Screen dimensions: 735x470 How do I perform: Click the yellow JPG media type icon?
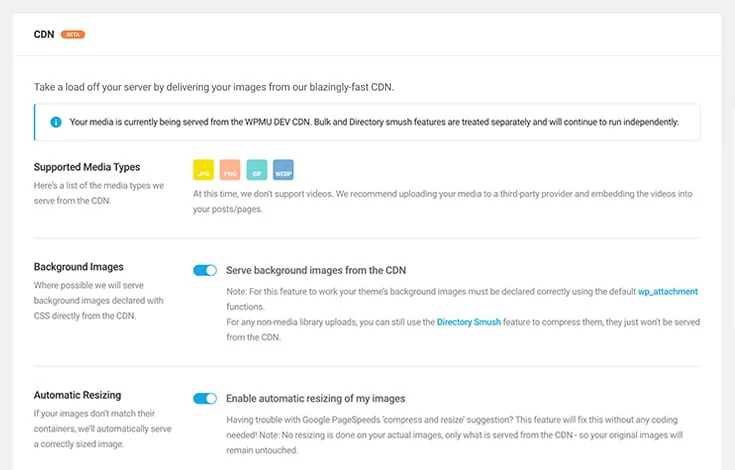pyautogui.click(x=203, y=170)
